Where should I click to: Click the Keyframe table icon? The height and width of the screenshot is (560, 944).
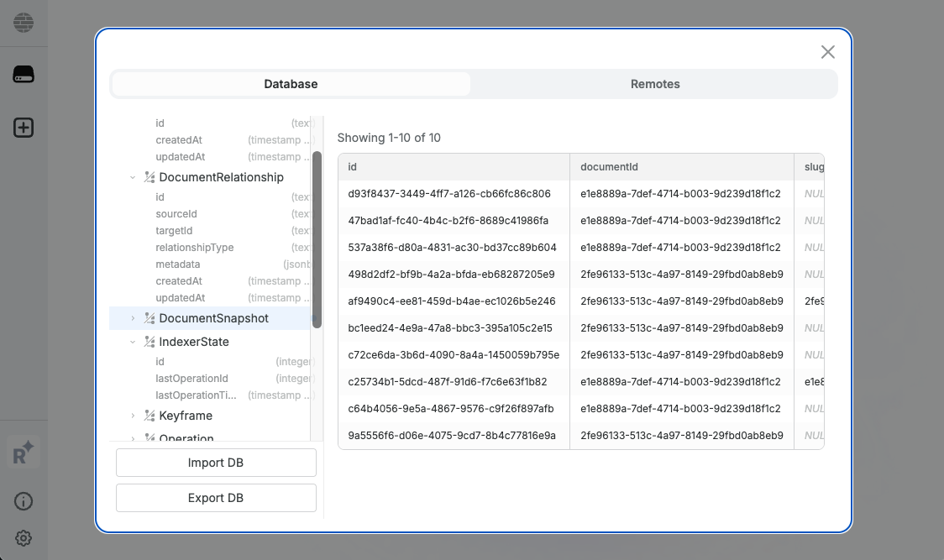coord(149,416)
